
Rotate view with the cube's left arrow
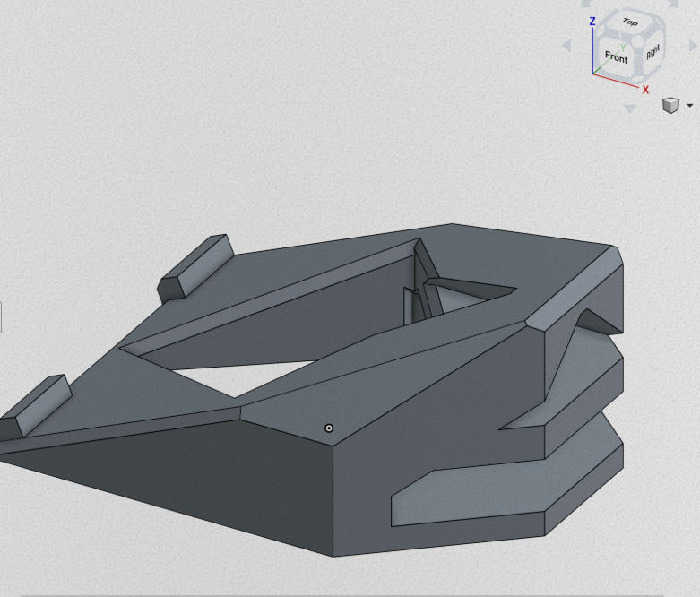click(x=567, y=45)
